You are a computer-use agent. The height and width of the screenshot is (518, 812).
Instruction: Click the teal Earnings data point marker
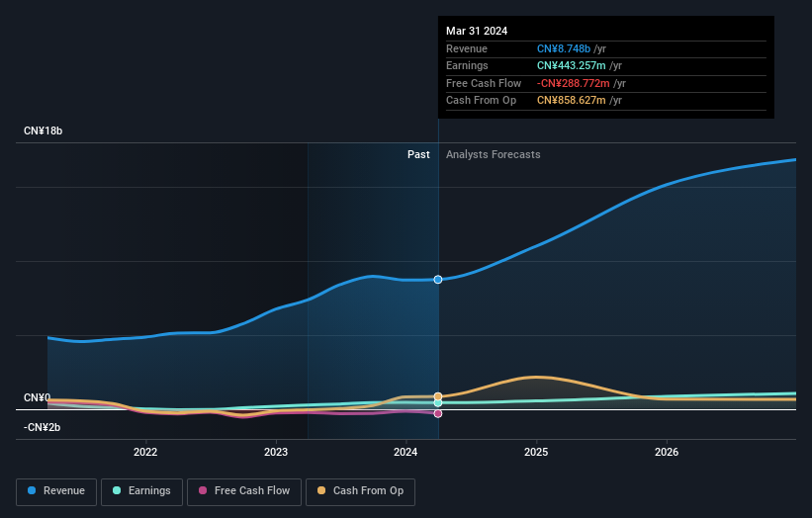click(438, 402)
